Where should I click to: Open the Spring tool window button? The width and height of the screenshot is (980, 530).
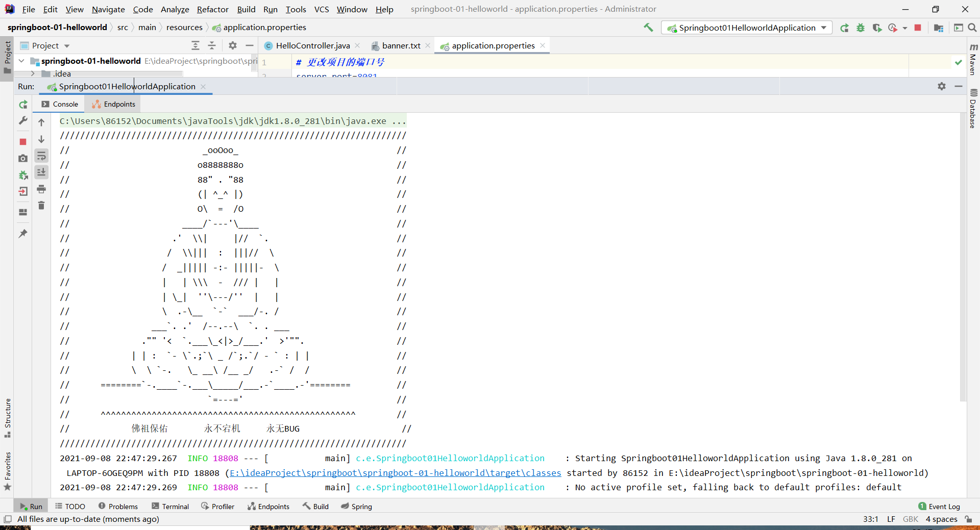point(357,507)
